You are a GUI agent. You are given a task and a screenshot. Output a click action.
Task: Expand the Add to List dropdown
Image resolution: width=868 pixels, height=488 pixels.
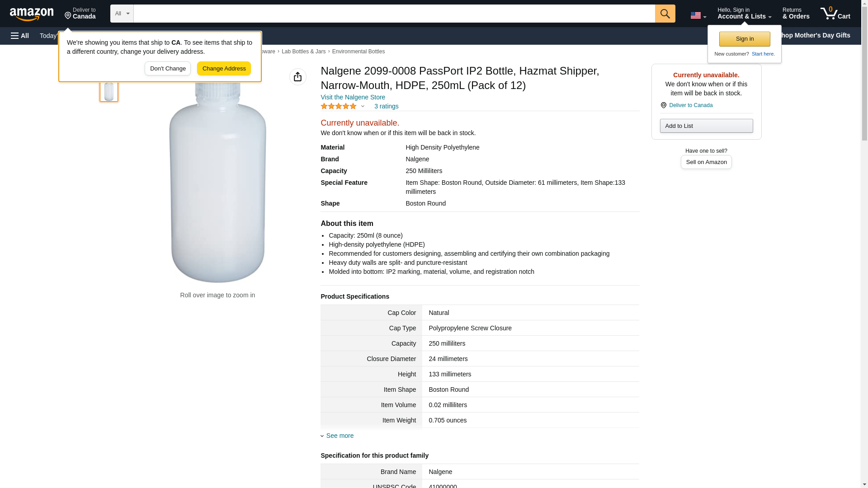tap(706, 126)
